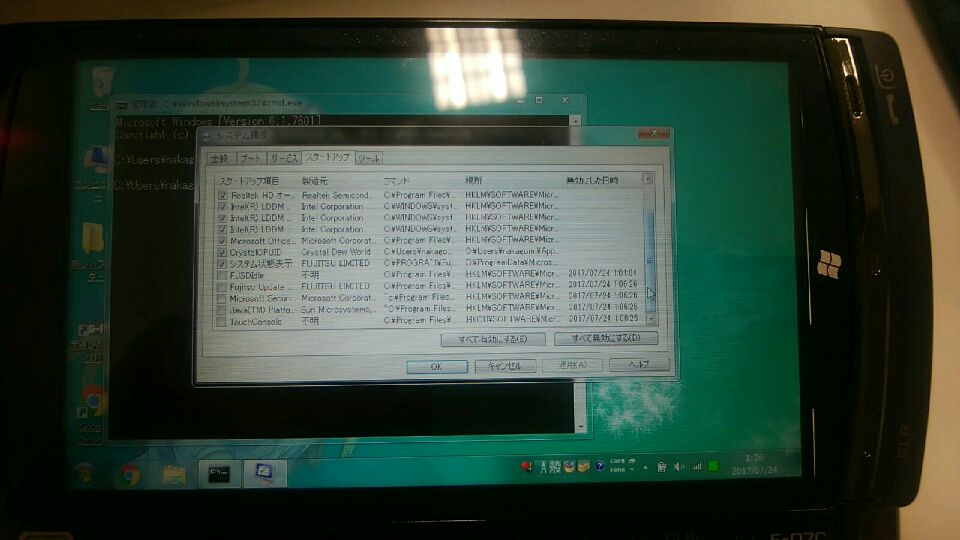Click the cmd window scrollbar up arrow

(576, 121)
